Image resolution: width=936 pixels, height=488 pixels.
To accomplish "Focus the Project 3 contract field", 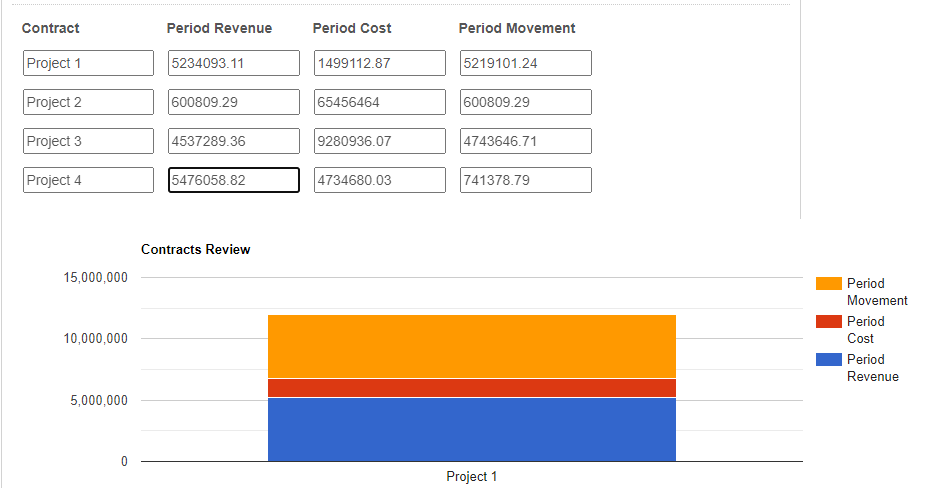I will click(88, 141).
